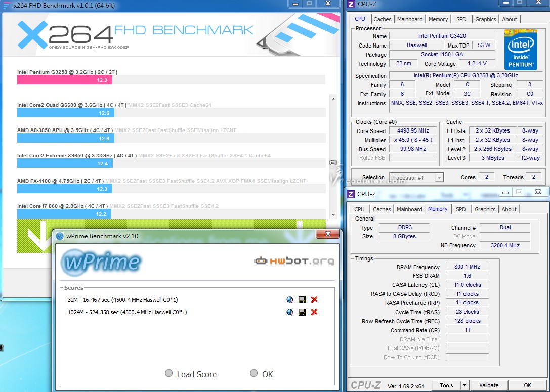This screenshot has height=392, width=550.
Task: Click the Bus Speed 99.98 MHz value
Action: click(x=413, y=149)
